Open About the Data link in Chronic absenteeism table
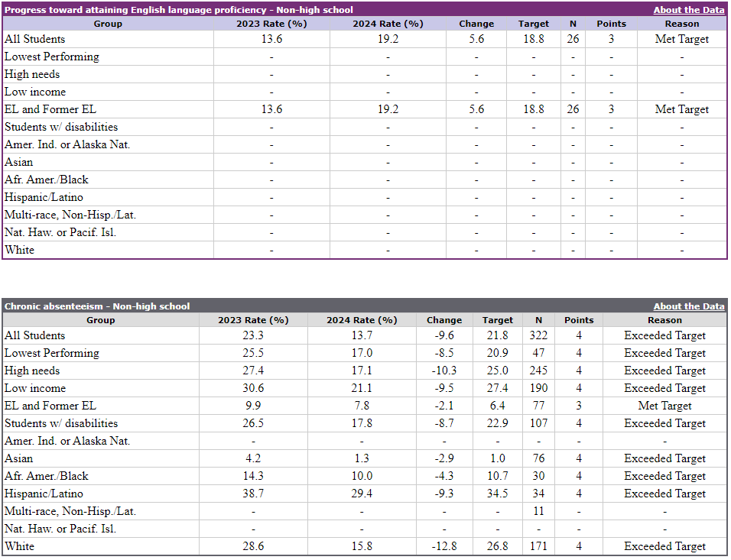 click(689, 306)
